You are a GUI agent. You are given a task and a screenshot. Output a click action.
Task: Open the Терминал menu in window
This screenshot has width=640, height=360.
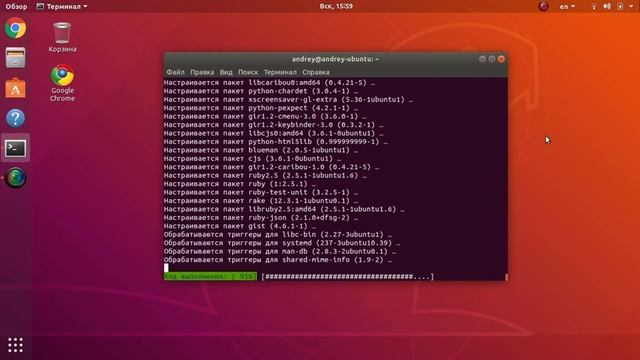click(280, 72)
